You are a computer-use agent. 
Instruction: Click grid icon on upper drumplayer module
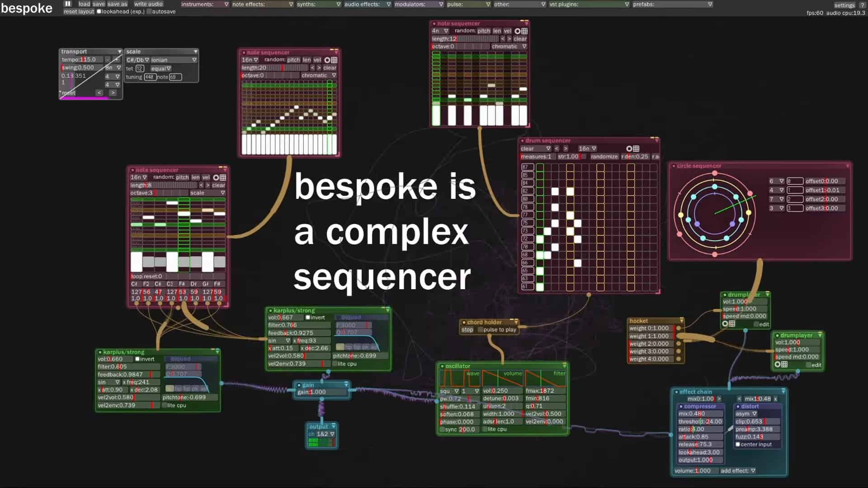(x=732, y=324)
